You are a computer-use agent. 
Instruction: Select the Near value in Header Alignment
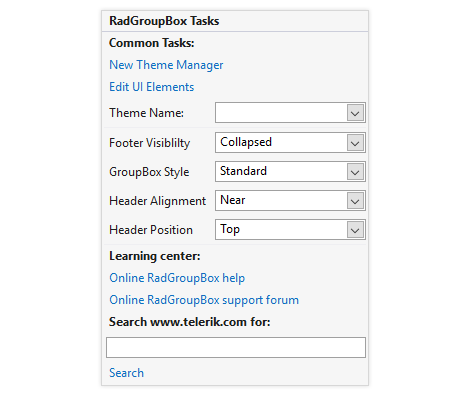coord(233,200)
